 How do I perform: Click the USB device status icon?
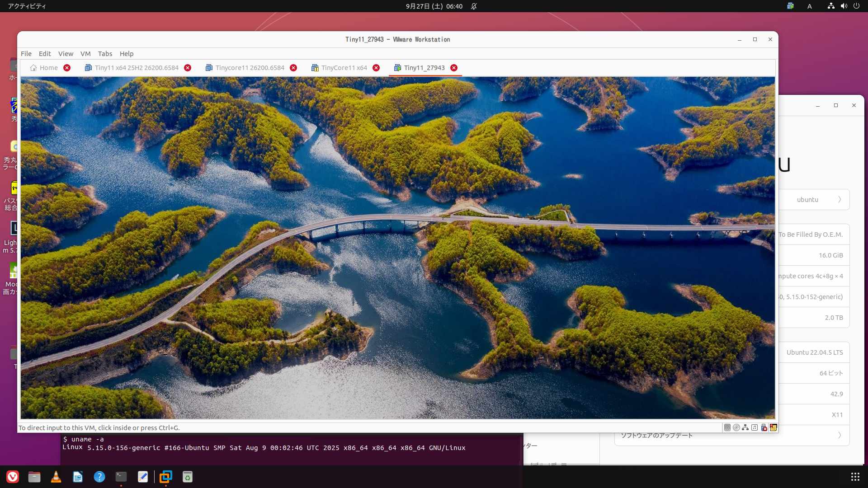(764, 427)
